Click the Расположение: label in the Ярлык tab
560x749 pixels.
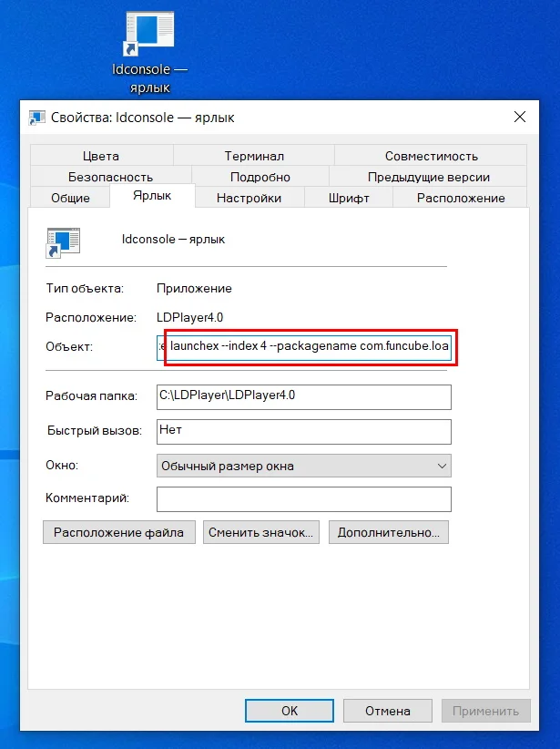pyautogui.click(x=91, y=317)
